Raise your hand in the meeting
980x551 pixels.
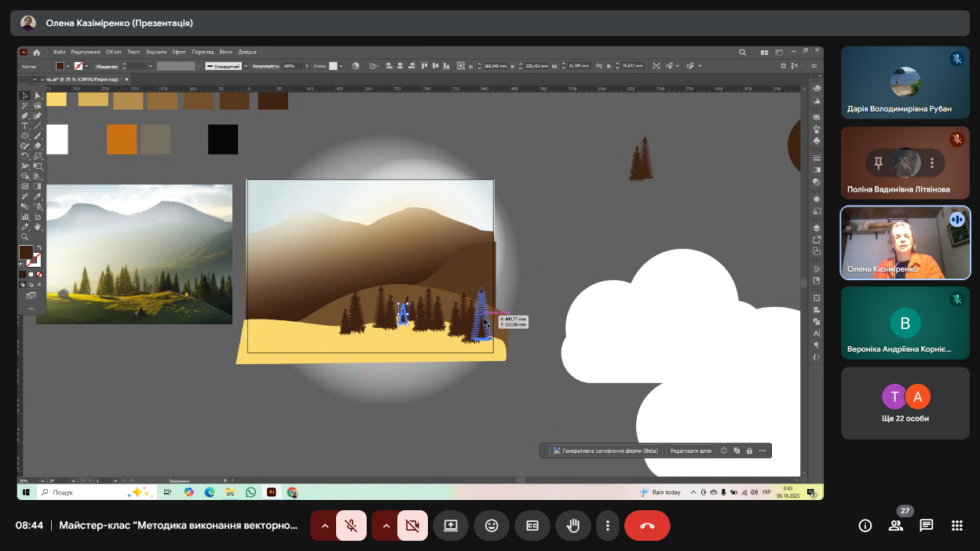pos(573,526)
